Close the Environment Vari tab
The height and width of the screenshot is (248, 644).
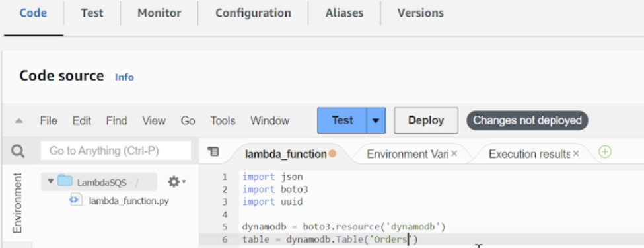(454, 154)
